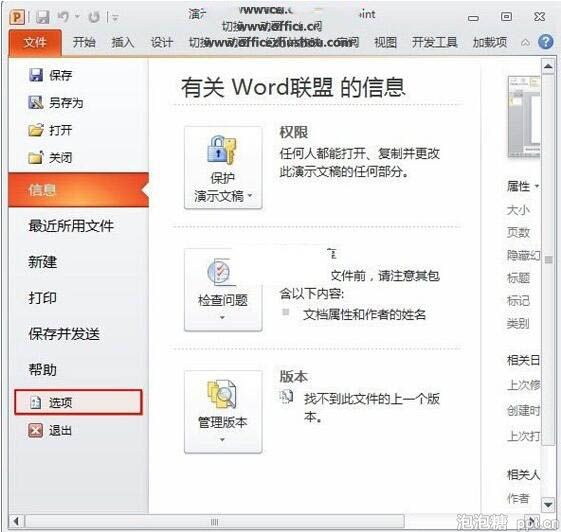Viewport: 561px width, 532px height.
Task: Select 保存并发送 in the sidebar
Action: click(x=64, y=334)
